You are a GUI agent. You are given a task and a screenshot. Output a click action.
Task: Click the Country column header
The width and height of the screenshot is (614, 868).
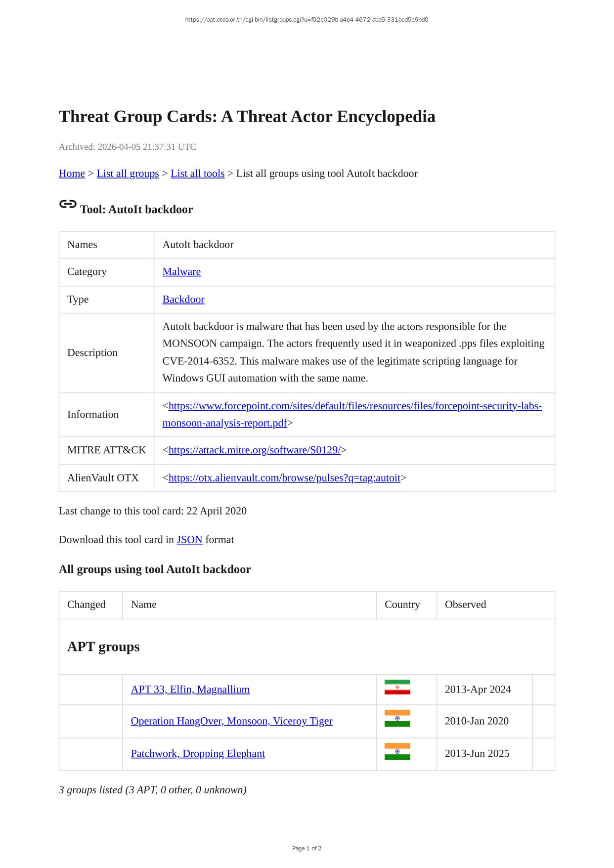point(402,605)
